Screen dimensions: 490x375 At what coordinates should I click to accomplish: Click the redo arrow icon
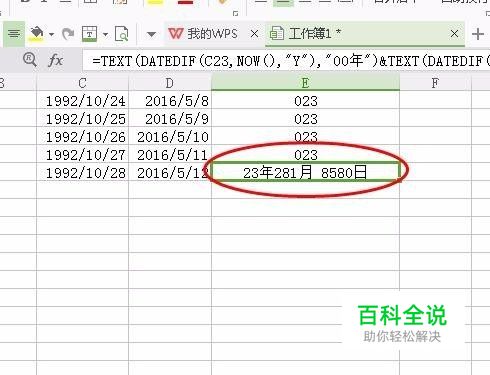point(68,34)
